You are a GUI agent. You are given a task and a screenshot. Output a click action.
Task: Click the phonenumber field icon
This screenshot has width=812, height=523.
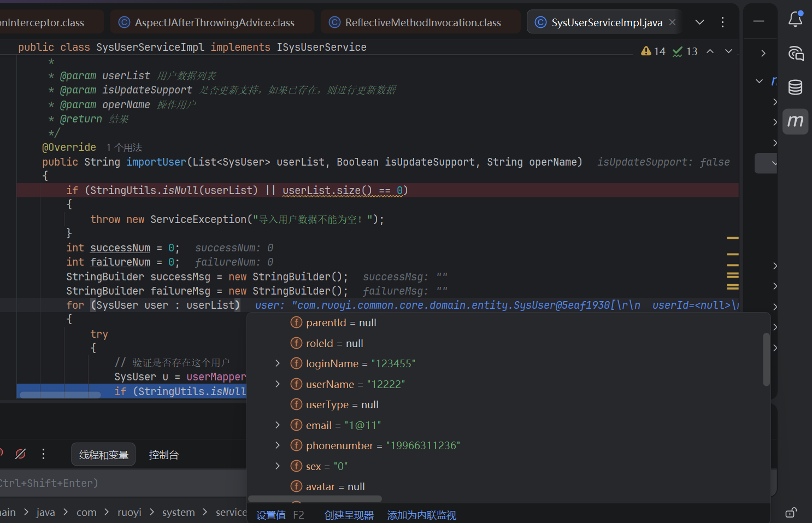click(296, 445)
